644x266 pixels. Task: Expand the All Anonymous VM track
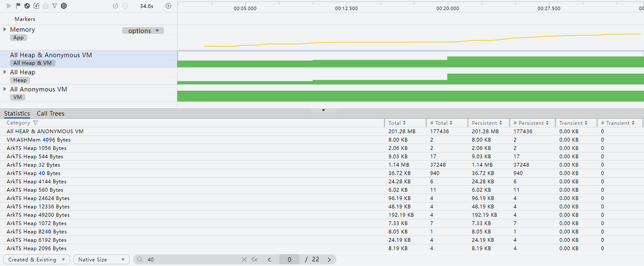[x=5, y=89]
